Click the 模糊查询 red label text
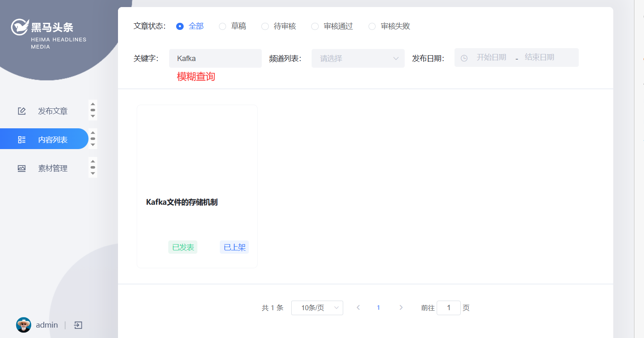 [x=196, y=77]
